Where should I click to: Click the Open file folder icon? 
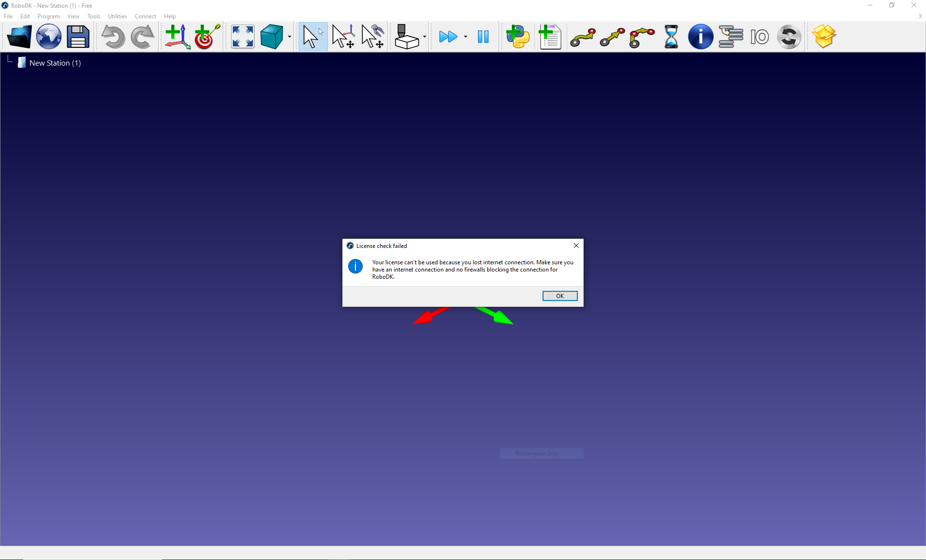(x=19, y=37)
